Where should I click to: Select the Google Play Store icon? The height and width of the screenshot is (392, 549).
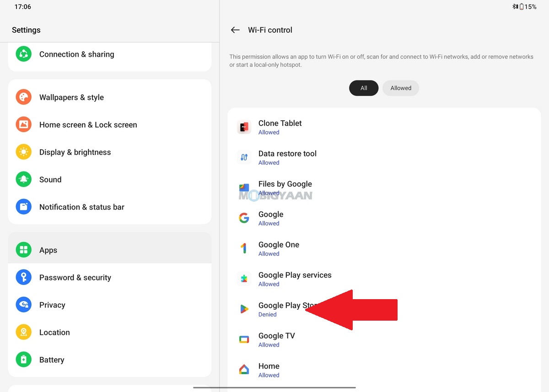[244, 309]
